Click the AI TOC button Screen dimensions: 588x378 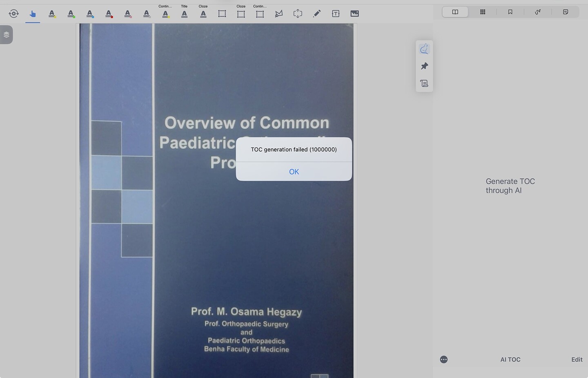[x=510, y=360]
